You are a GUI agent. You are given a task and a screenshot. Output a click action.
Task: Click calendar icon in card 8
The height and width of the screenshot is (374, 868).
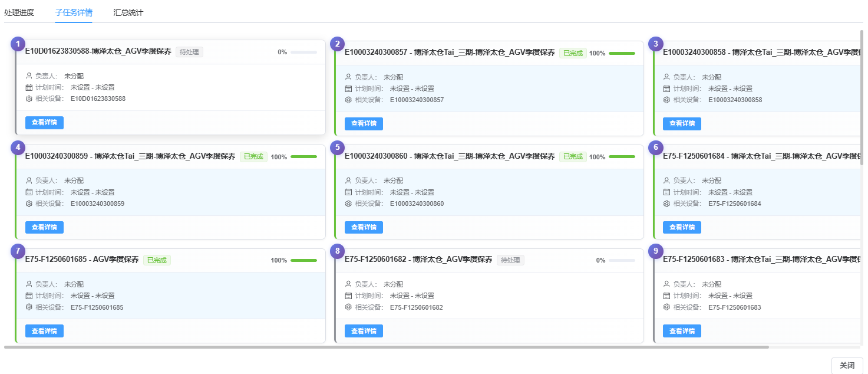pos(348,296)
